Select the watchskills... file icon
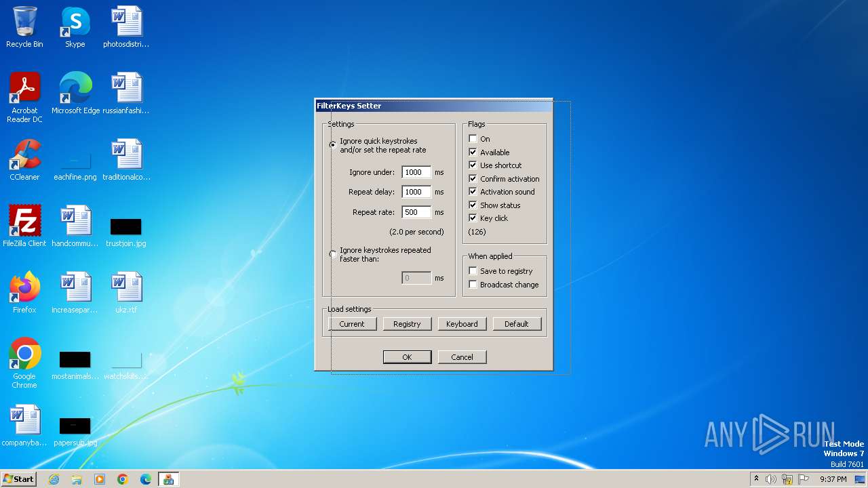 coord(126,365)
